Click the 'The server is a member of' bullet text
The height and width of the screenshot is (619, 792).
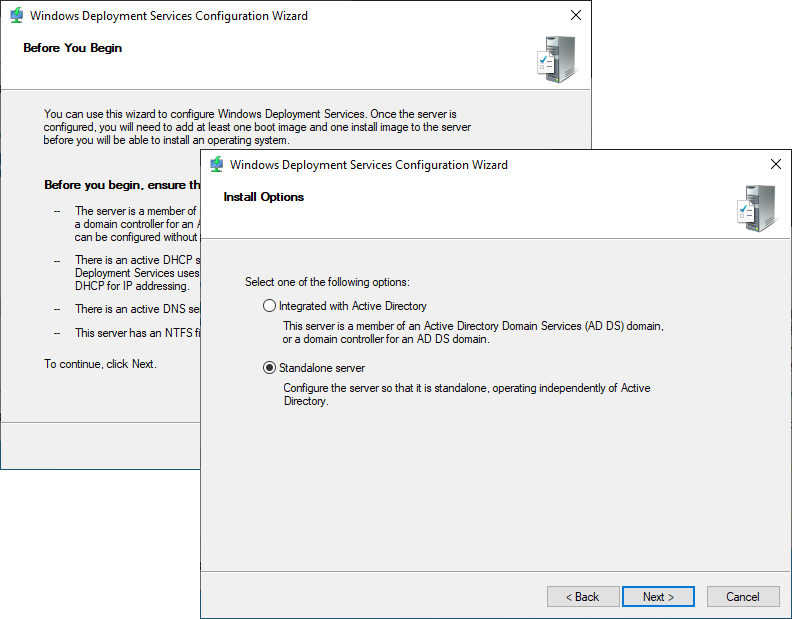point(137,224)
